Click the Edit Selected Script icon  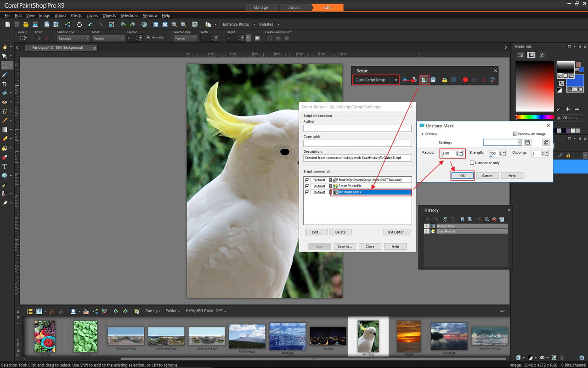pyautogui.click(x=424, y=80)
